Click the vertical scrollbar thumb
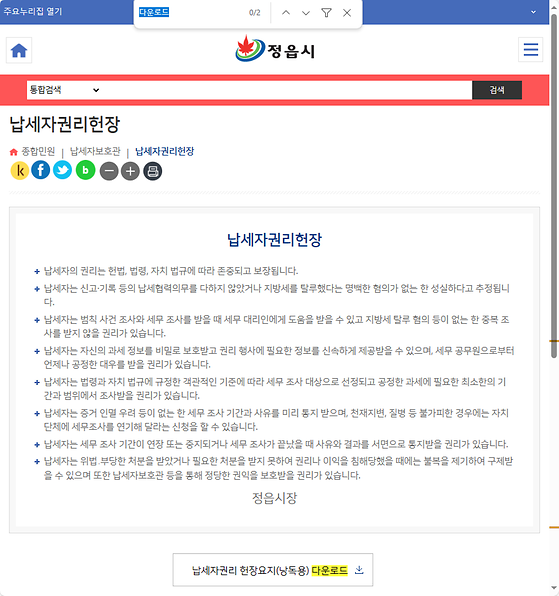The height and width of the screenshot is (596, 559). pyautogui.click(x=554, y=186)
